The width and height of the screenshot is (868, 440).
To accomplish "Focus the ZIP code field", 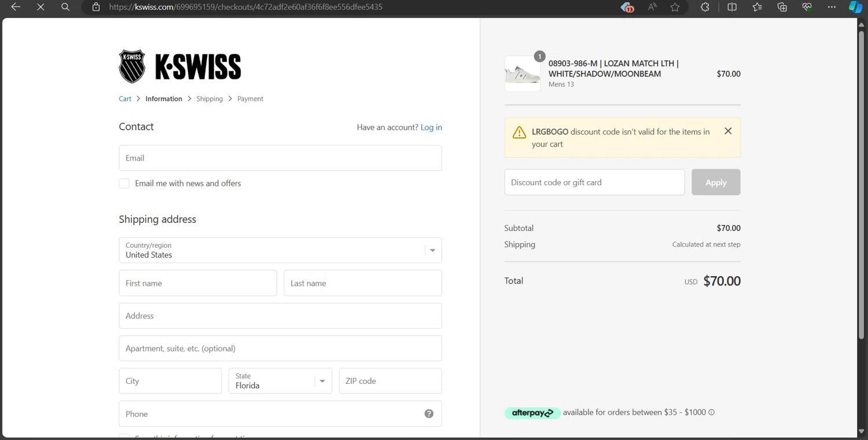I will pyautogui.click(x=390, y=381).
